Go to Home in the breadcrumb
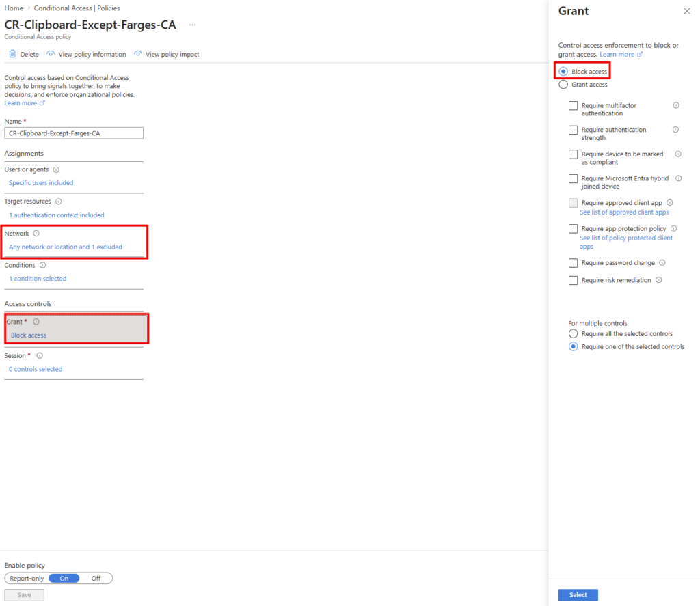The height and width of the screenshot is (606, 700). [14, 8]
